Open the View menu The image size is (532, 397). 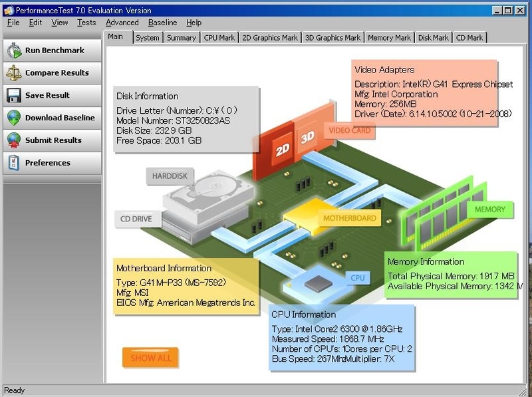(x=59, y=23)
